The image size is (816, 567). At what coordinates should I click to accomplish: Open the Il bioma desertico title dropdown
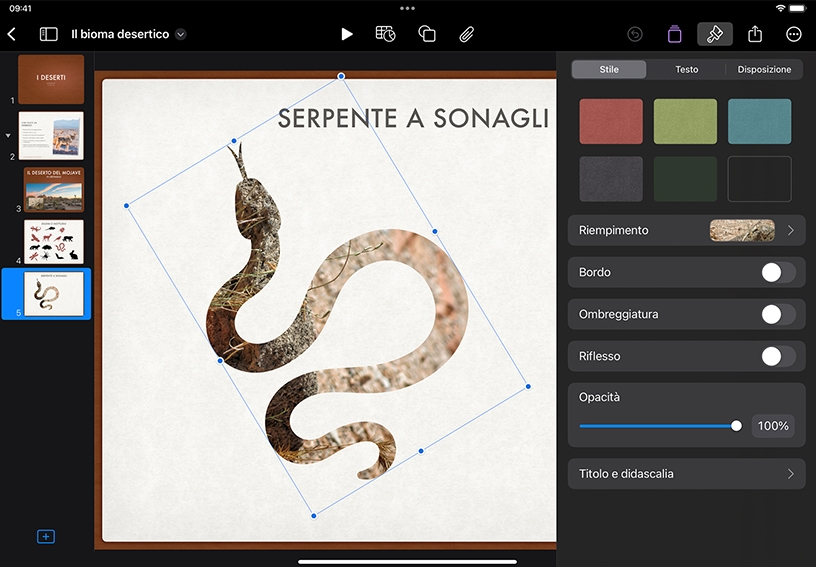tap(181, 34)
